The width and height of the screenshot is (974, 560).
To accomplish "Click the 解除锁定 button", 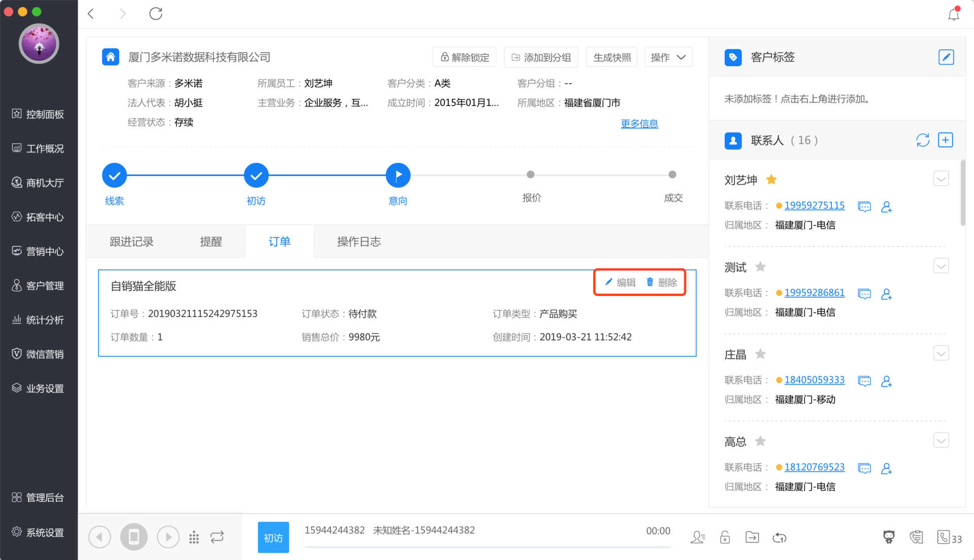I will [464, 57].
